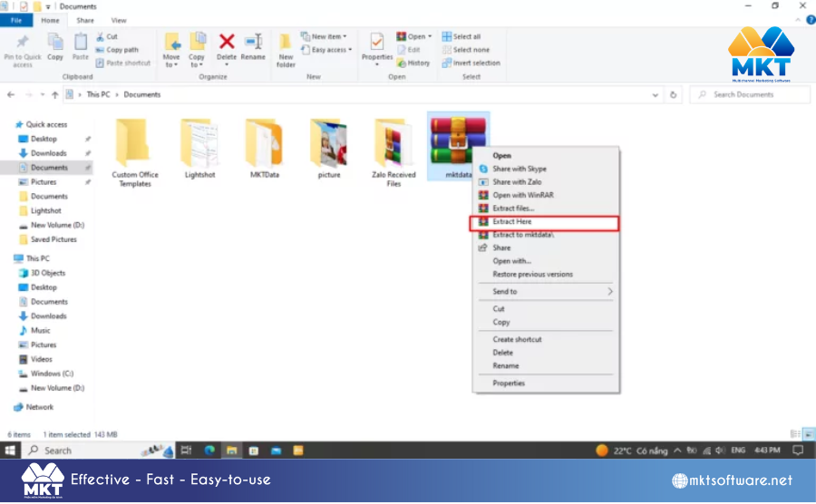Image resolution: width=816 pixels, height=504 pixels.
Task: Select Quick access in navigation pane
Action: tap(42, 124)
